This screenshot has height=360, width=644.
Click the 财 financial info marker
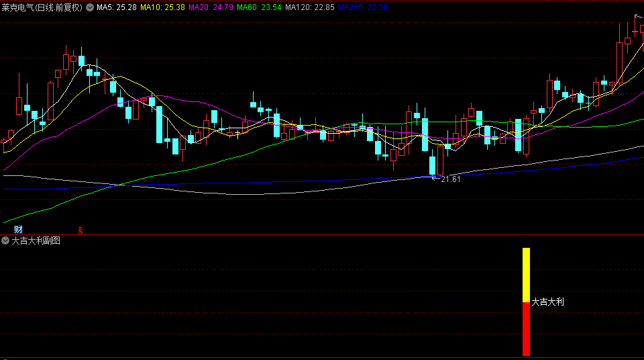18,230
